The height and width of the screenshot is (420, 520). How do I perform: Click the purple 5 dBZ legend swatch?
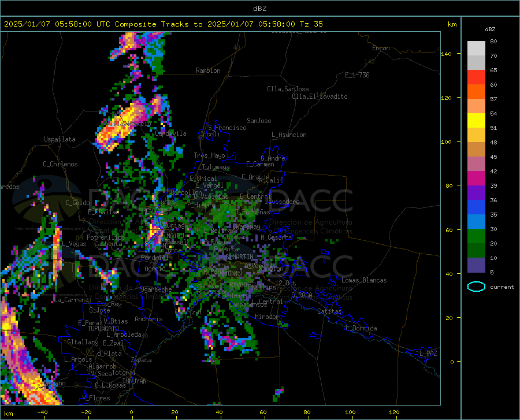pos(476,265)
